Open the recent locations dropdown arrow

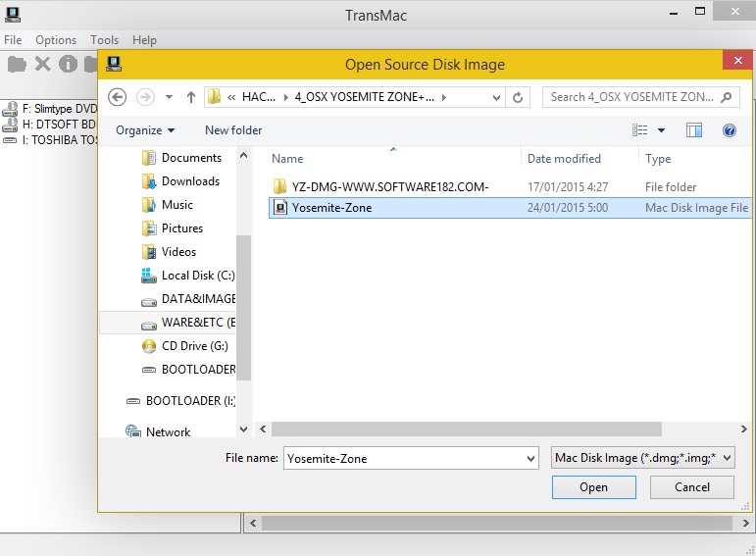[x=170, y=97]
